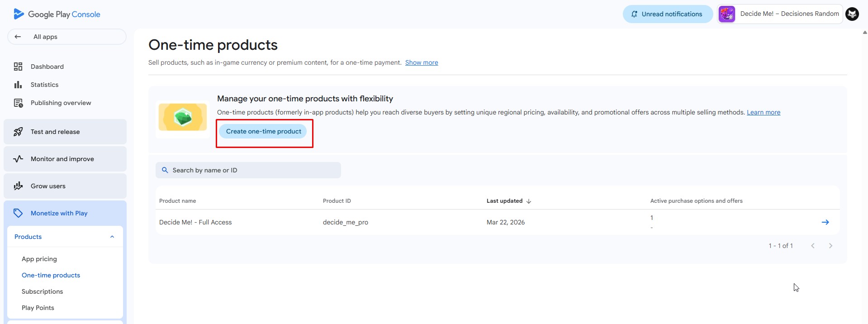This screenshot has width=868, height=324.
Task: Focus the Search by name or ID field
Action: pyautogui.click(x=248, y=170)
